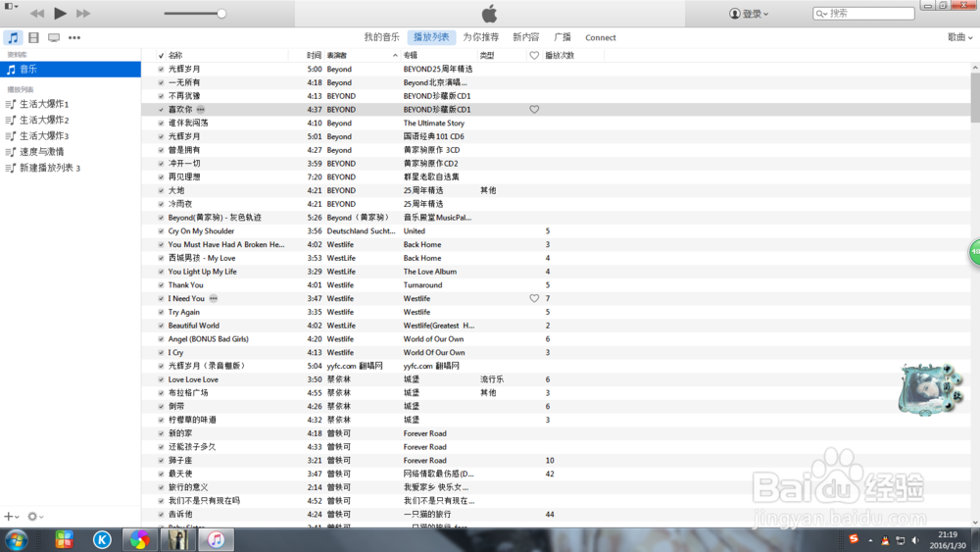Open the colorful pinwheel taskbar app
The height and width of the screenshot is (552, 980).
coord(140,539)
